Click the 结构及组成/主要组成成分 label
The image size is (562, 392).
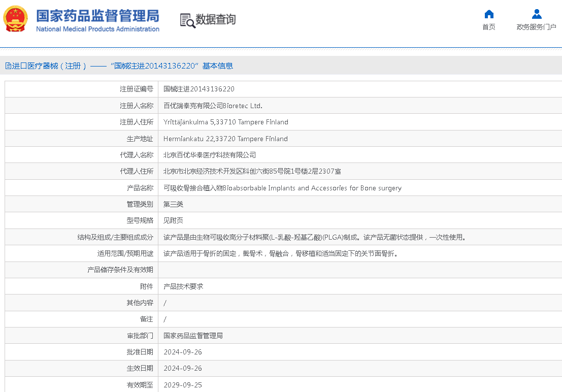click(x=115, y=238)
